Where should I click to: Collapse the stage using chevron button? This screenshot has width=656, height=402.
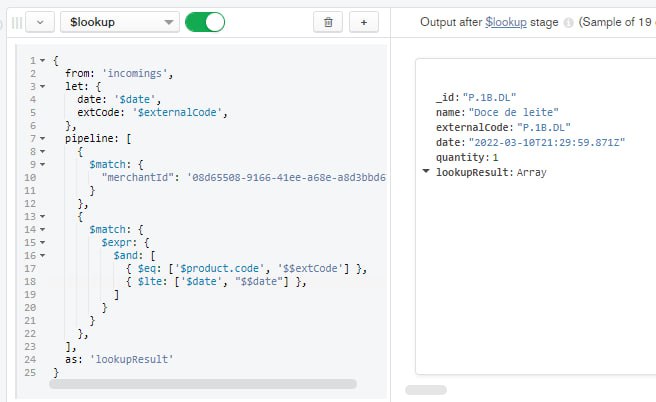[40, 22]
